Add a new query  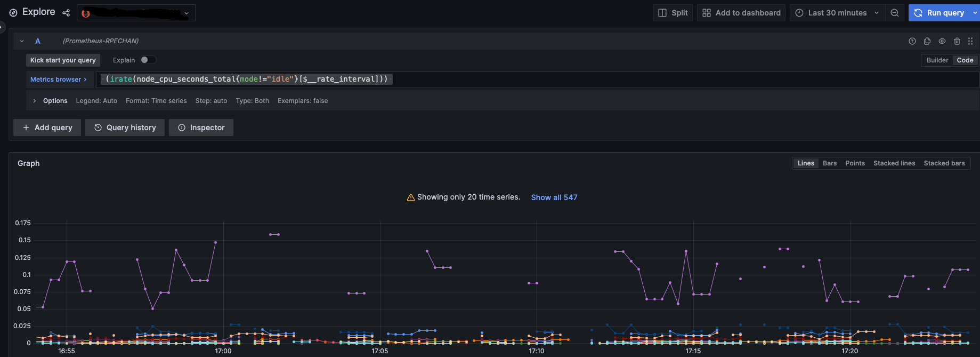click(x=47, y=128)
